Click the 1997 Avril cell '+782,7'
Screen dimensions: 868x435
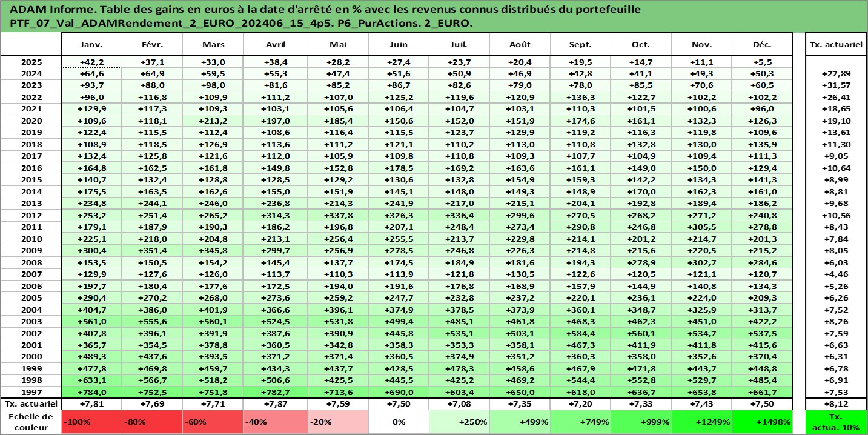[x=276, y=391]
